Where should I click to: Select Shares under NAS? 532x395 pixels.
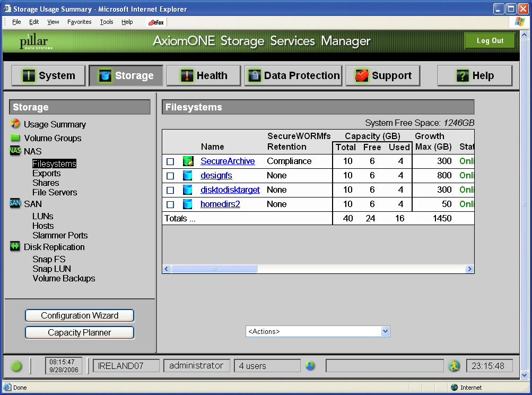(46, 183)
